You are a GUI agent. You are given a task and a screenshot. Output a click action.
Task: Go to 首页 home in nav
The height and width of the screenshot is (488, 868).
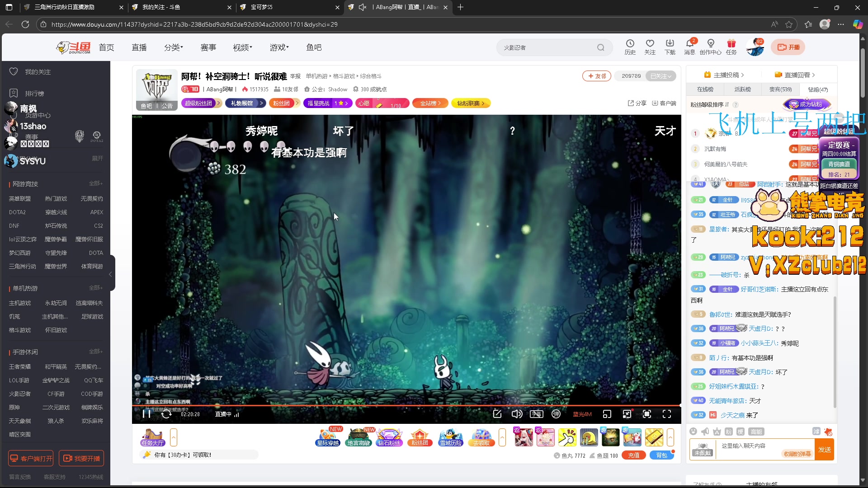pos(107,47)
